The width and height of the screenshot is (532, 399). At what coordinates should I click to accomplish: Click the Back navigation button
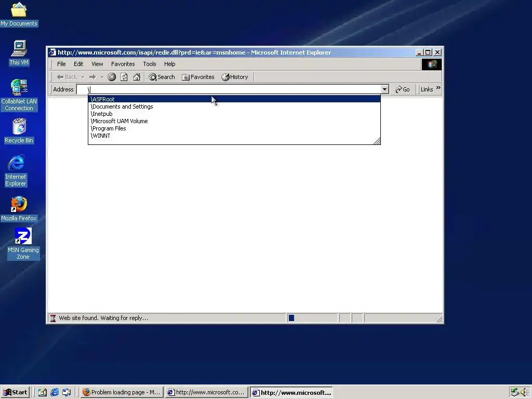[67, 77]
